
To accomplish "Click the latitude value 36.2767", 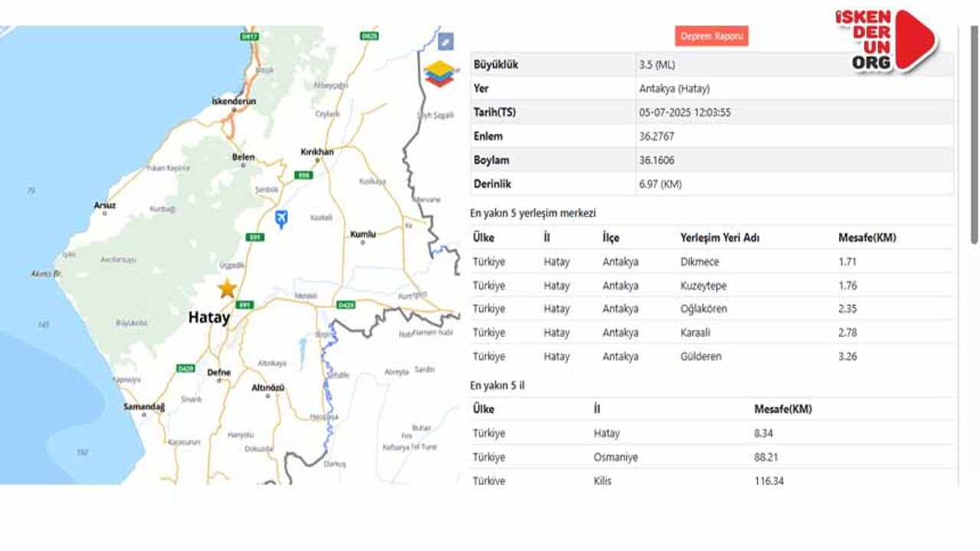I will [x=657, y=136].
